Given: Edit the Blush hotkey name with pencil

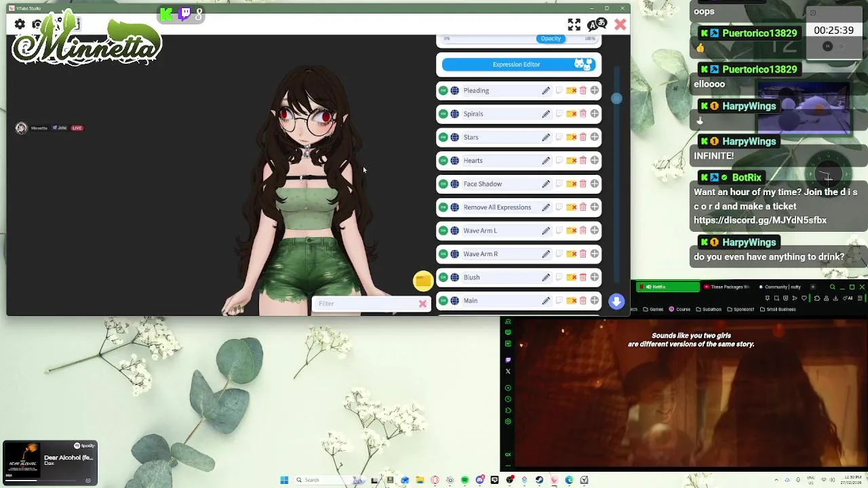Looking at the screenshot, I should [546, 277].
